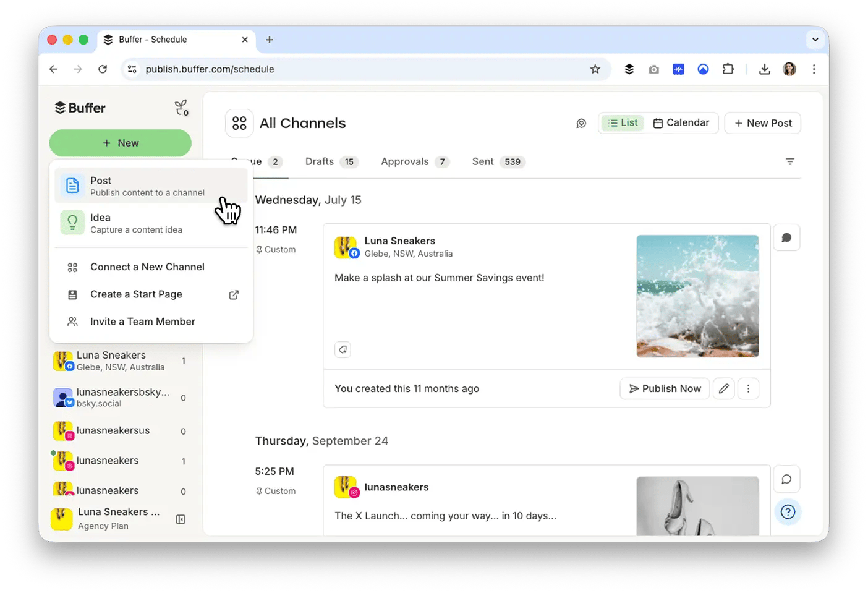This screenshot has width=868, height=593.
Task: Choose Invite a Team Member
Action: pyautogui.click(x=151, y=322)
